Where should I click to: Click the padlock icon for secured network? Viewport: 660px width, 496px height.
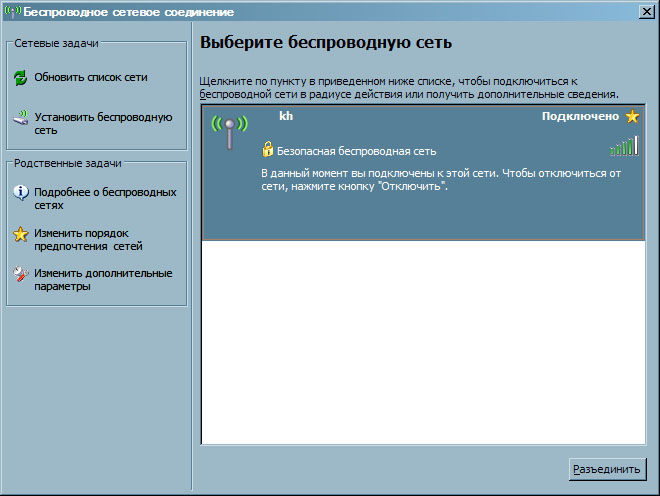click(x=267, y=150)
